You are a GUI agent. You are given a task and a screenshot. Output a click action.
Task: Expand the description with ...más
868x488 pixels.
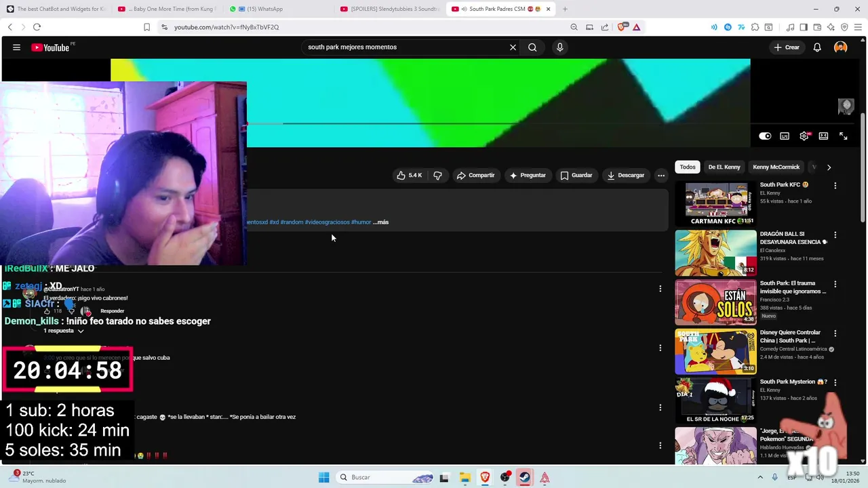(x=380, y=222)
